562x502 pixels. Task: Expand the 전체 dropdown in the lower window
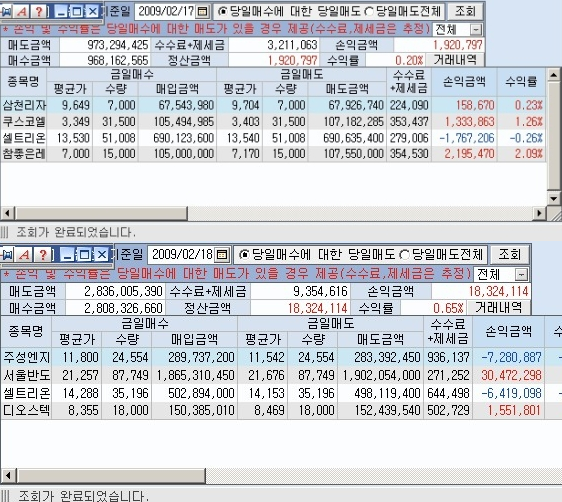(521, 275)
